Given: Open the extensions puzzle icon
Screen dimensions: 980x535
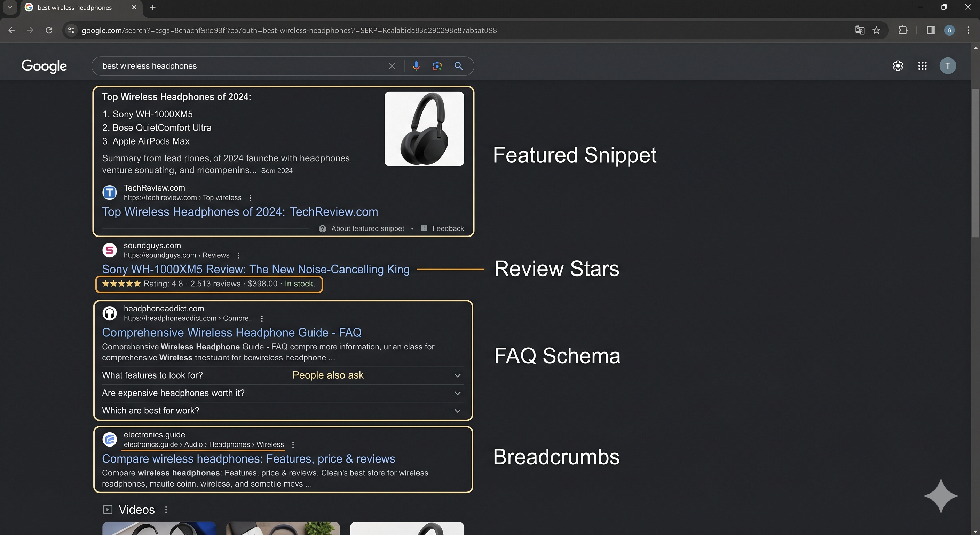Looking at the screenshot, I should [903, 30].
